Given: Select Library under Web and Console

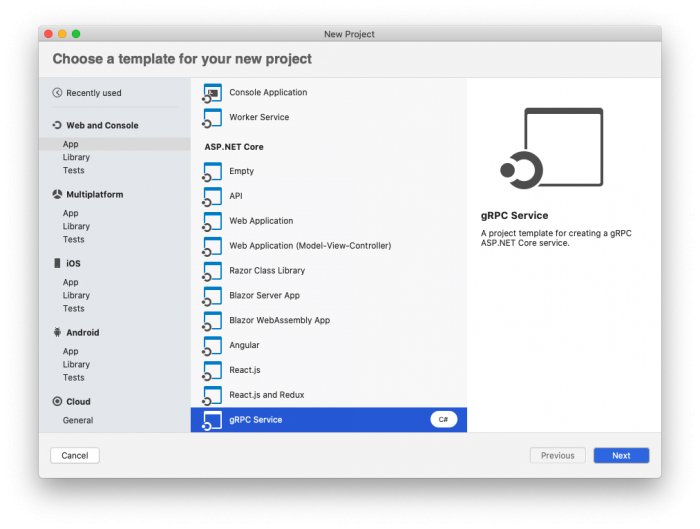Looking at the screenshot, I should point(76,157).
